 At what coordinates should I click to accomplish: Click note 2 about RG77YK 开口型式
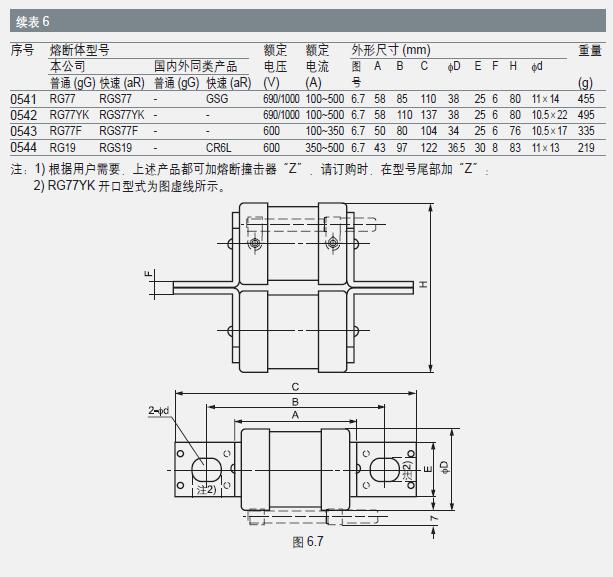[x=130, y=185]
